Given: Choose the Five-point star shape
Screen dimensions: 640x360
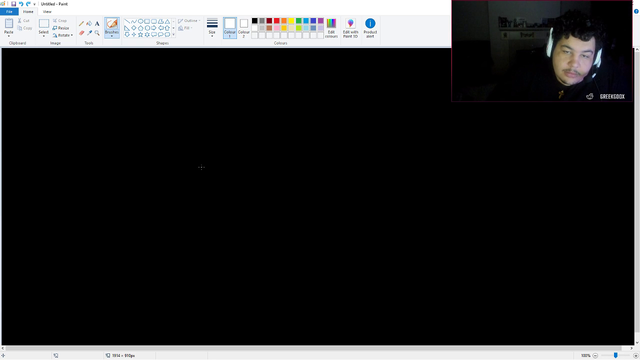Looking at the screenshot, I should 140,35.
